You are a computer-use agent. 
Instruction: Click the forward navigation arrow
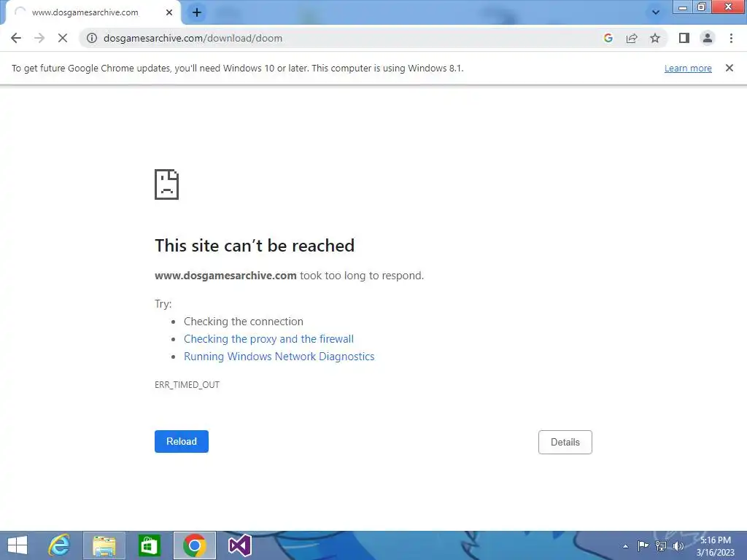[x=39, y=38]
